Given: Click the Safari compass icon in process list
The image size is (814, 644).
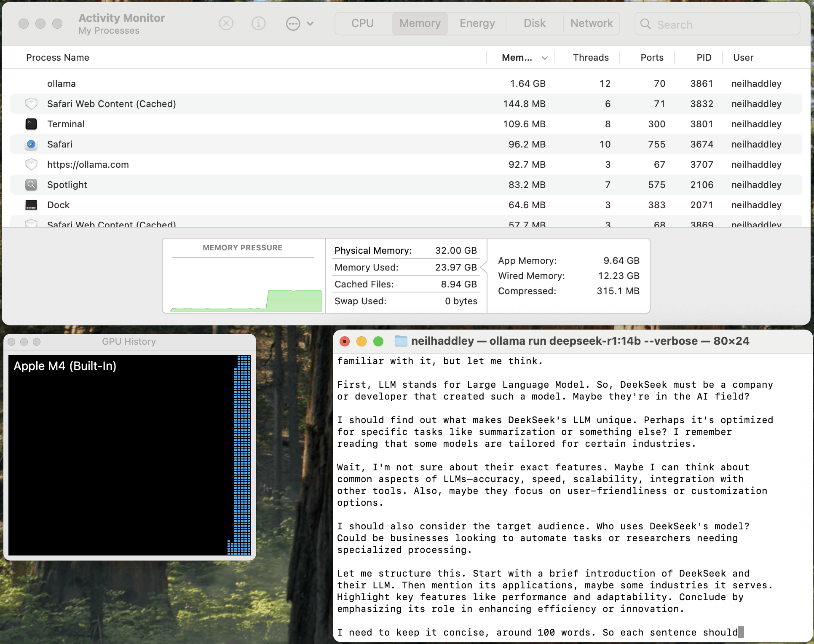Looking at the screenshot, I should (x=31, y=144).
